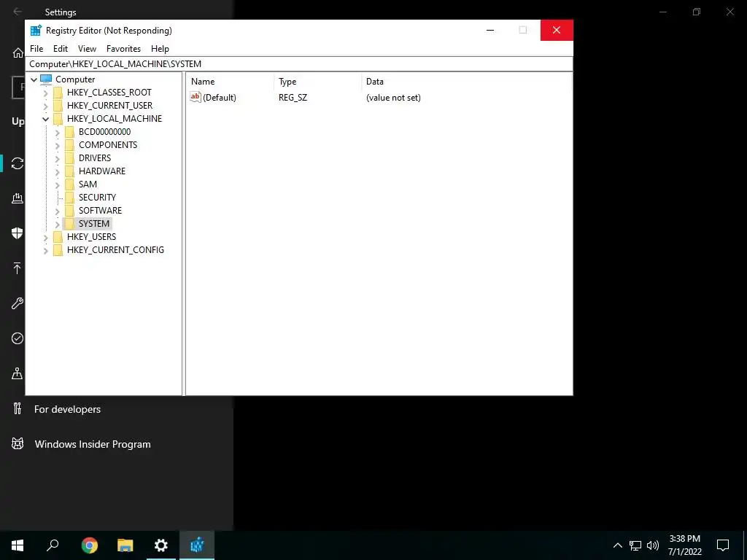This screenshot has width=747, height=560.
Task: Open the Action Center notifications
Action: tap(723, 545)
